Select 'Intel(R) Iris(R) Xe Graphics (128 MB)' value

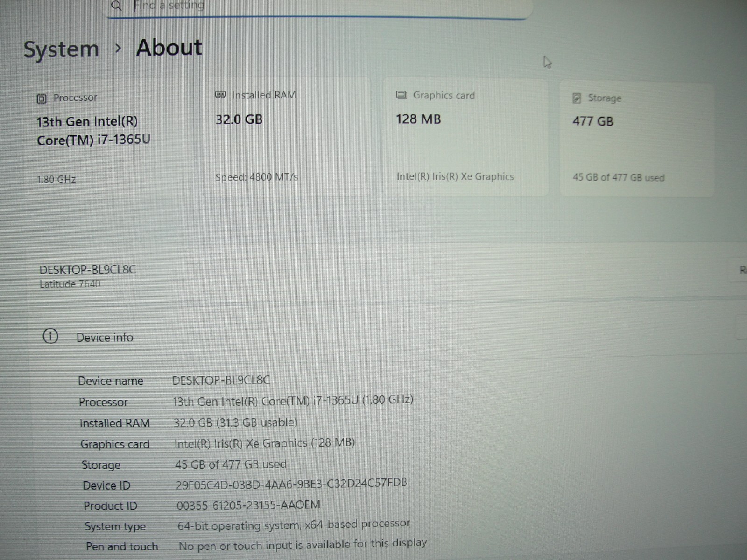click(265, 443)
